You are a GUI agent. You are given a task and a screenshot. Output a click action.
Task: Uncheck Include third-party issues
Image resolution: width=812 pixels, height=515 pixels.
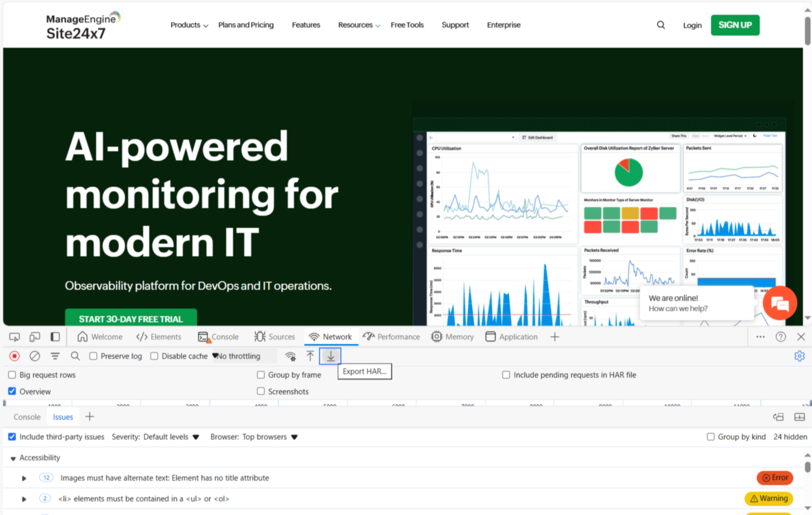point(12,437)
